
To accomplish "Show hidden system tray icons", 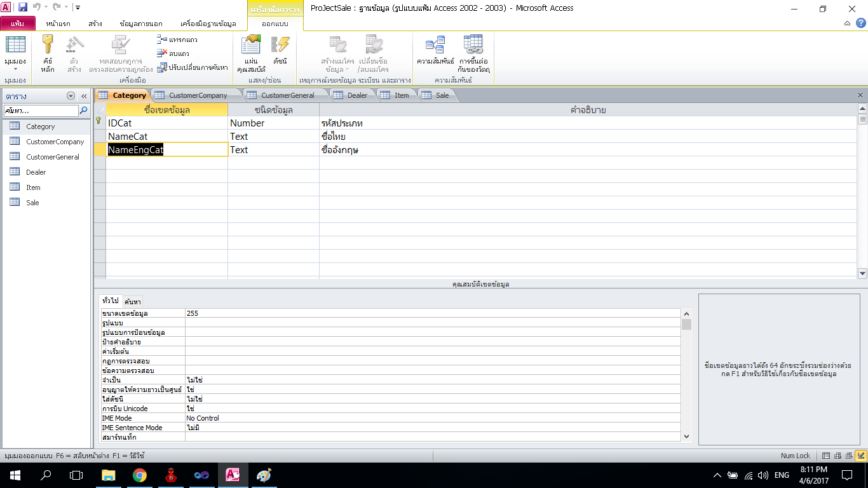I will [x=717, y=475].
